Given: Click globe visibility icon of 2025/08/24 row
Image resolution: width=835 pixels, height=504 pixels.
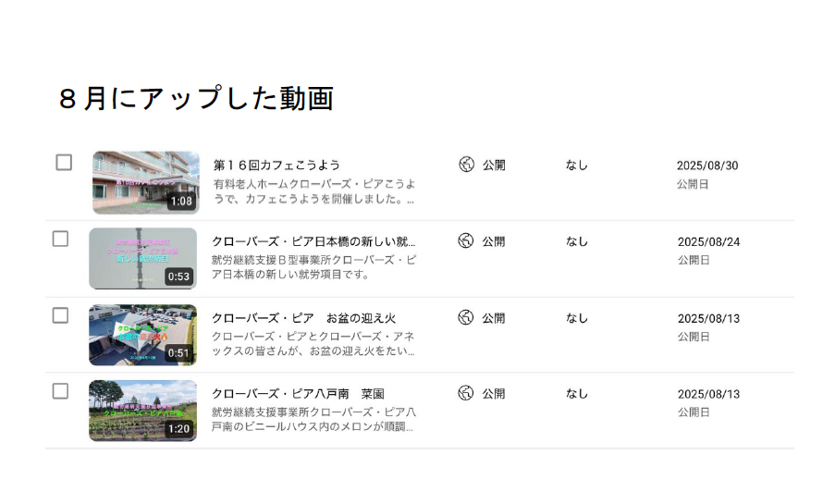Looking at the screenshot, I should (466, 240).
